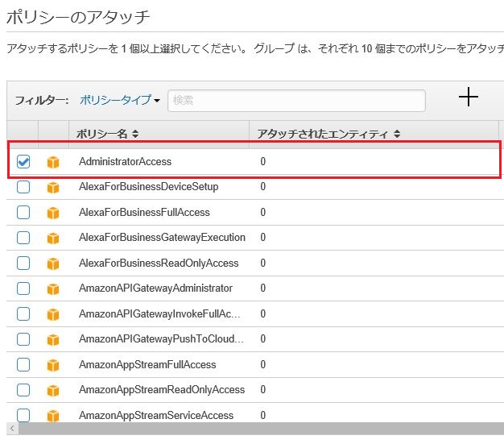
Task: Uncheck the AdministratorAccess policy checkbox
Action: 23,161
